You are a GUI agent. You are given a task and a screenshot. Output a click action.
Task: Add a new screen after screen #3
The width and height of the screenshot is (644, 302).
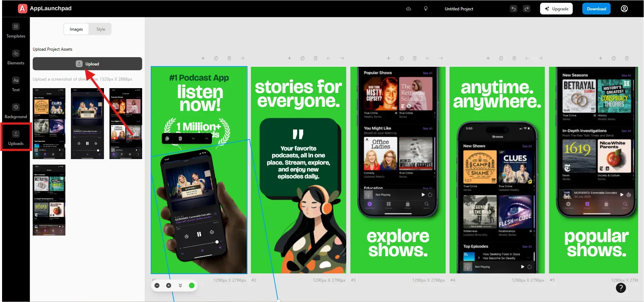(389, 58)
